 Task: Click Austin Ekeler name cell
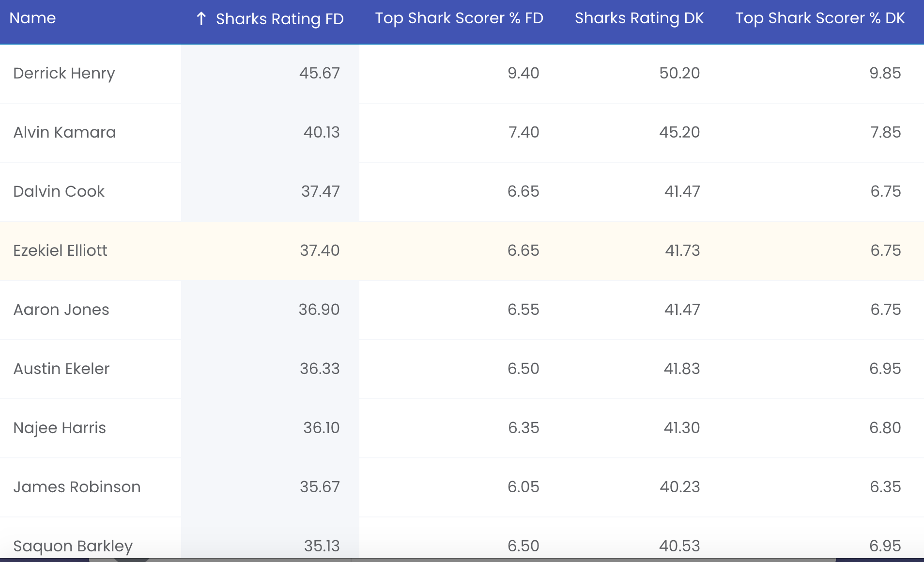(x=62, y=369)
